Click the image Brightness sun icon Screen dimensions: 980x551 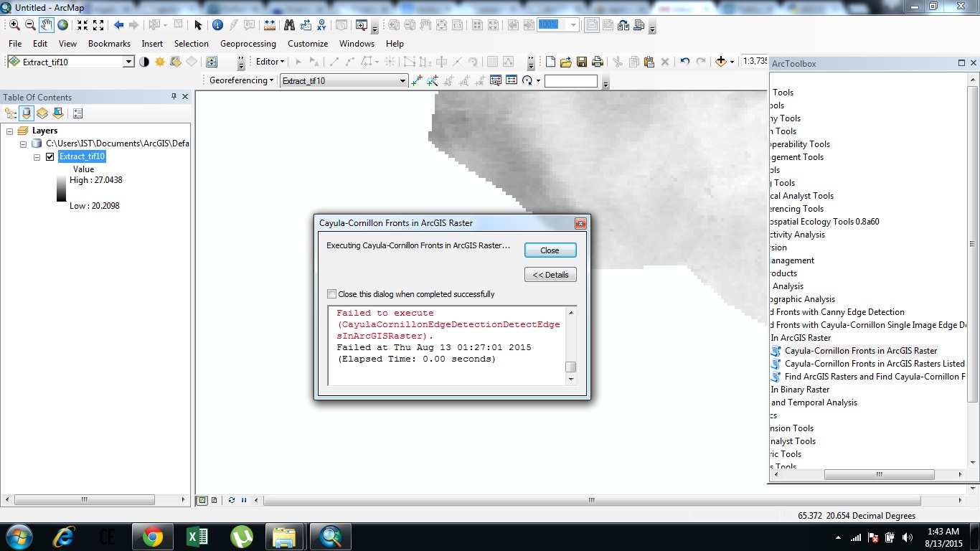coord(160,62)
